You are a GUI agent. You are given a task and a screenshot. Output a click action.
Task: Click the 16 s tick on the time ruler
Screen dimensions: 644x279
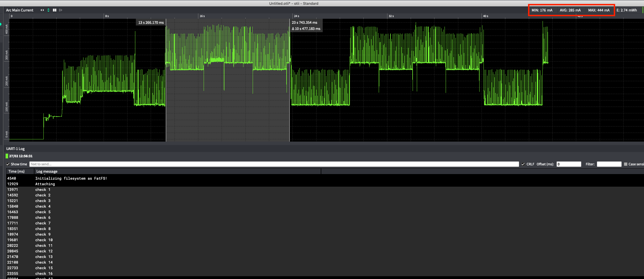click(202, 16)
